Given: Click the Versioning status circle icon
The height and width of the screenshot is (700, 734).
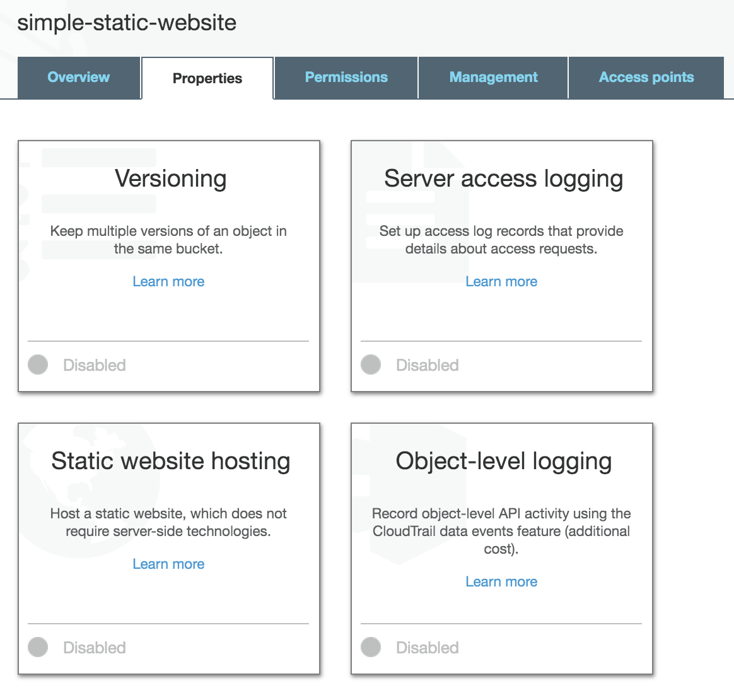Looking at the screenshot, I should pyautogui.click(x=38, y=365).
